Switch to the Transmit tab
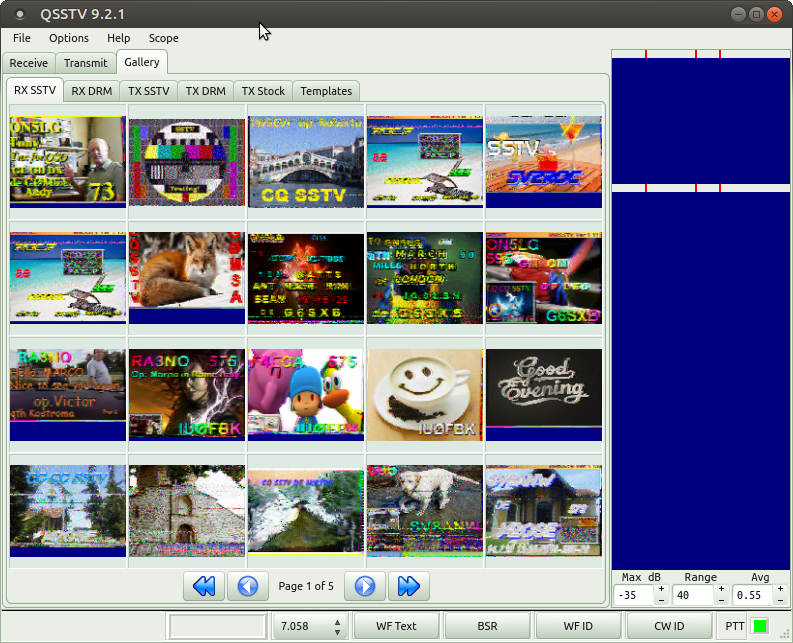This screenshot has height=643, width=793. [85, 63]
